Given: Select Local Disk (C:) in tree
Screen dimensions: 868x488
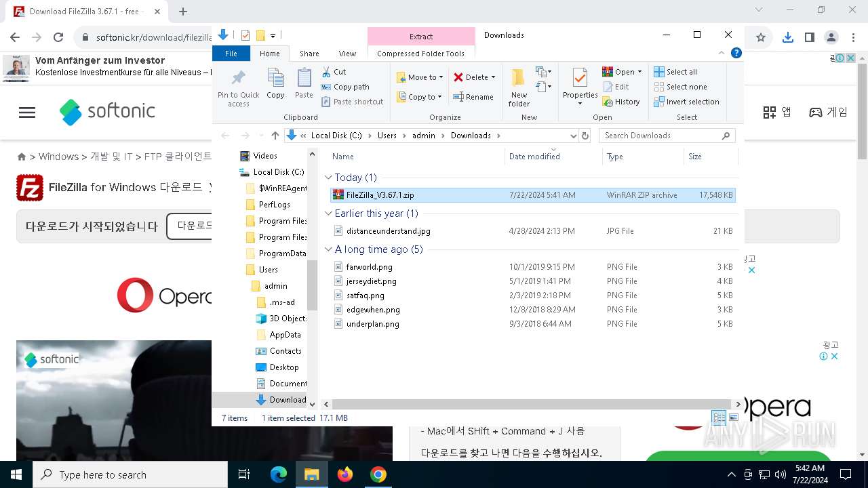Looking at the screenshot, I should (x=272, y=172).
